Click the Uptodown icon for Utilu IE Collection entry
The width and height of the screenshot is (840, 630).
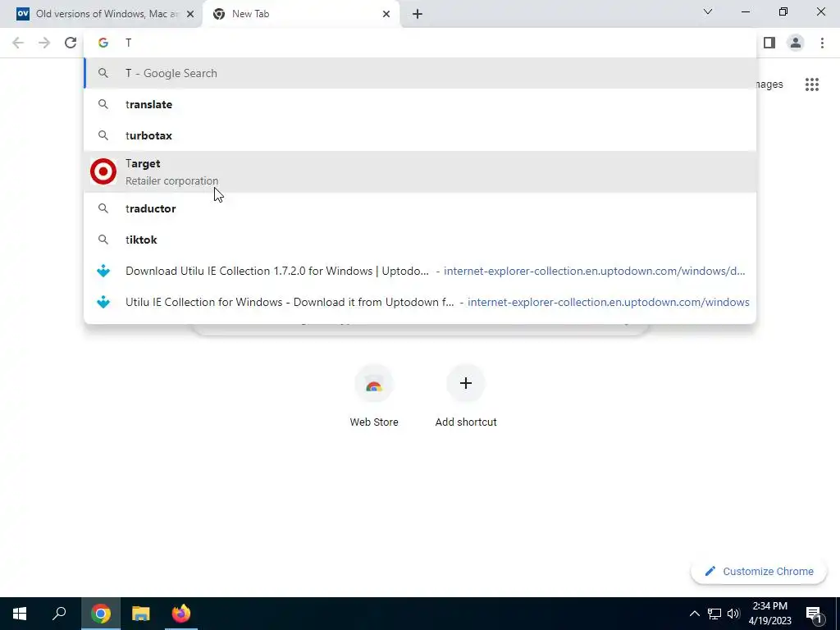pos(103,302)
